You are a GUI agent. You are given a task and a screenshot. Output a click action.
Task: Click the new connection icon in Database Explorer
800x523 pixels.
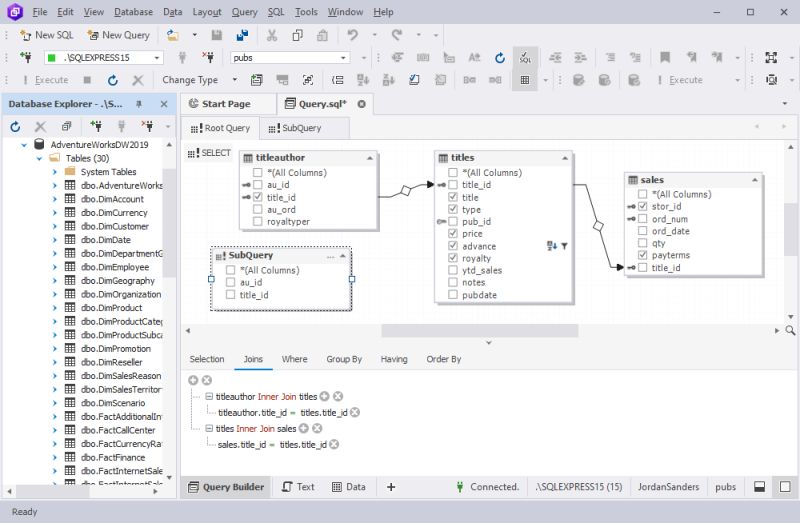click(x=95, y=126)
